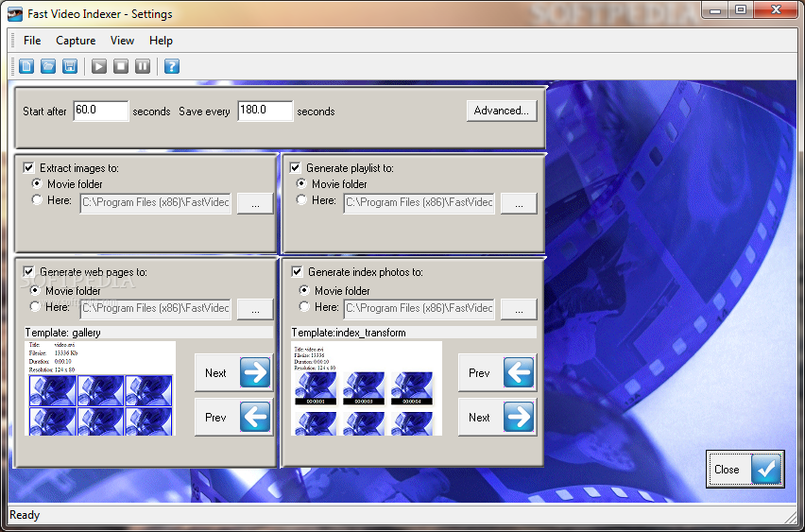Image resolution: width=805 pixels, height=532 pixels.
Task: Click the Pause toolbar icon
Action: point(143,66)
